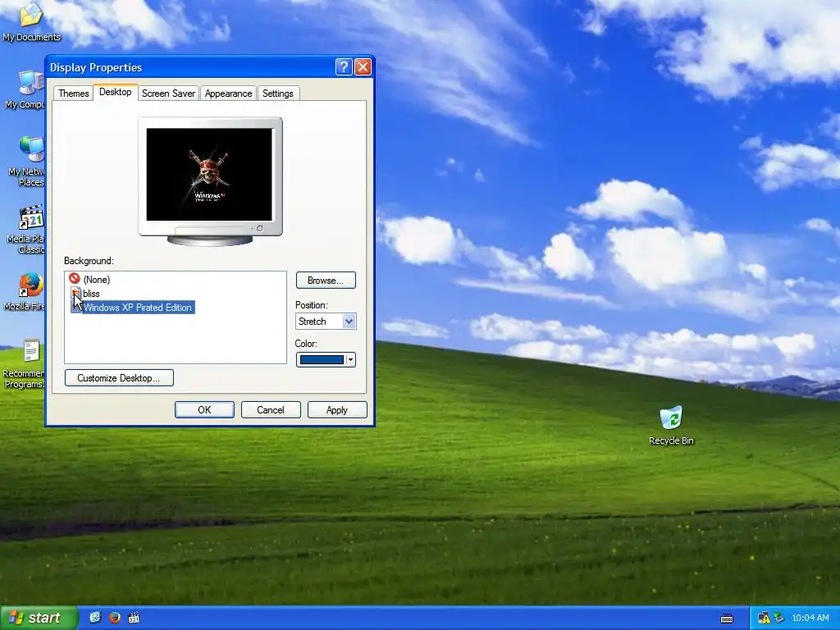840x630 pixels.
Task: Click the monitor wallpaper preview
Action: 209,174
